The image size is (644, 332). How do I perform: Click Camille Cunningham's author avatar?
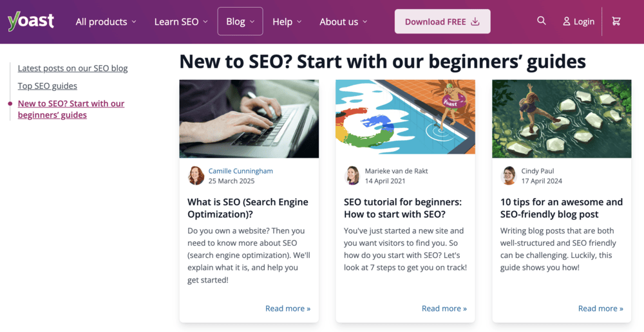pos(196,176)
